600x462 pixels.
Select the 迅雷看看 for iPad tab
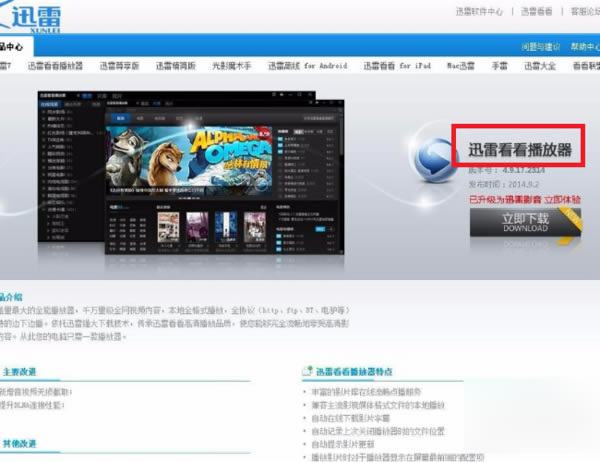397,66
